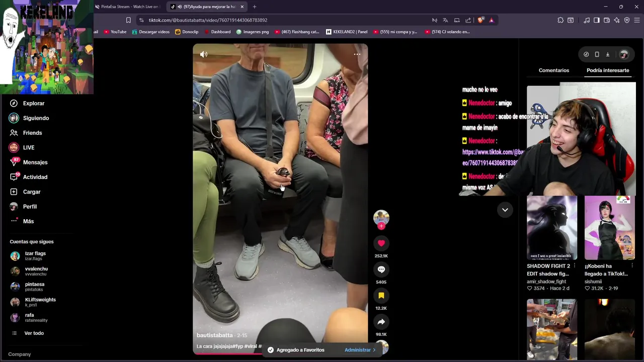The width and height of the screenshot is (644, 362).
Task: Open the Donoclip bookmark
Action: 187,32
